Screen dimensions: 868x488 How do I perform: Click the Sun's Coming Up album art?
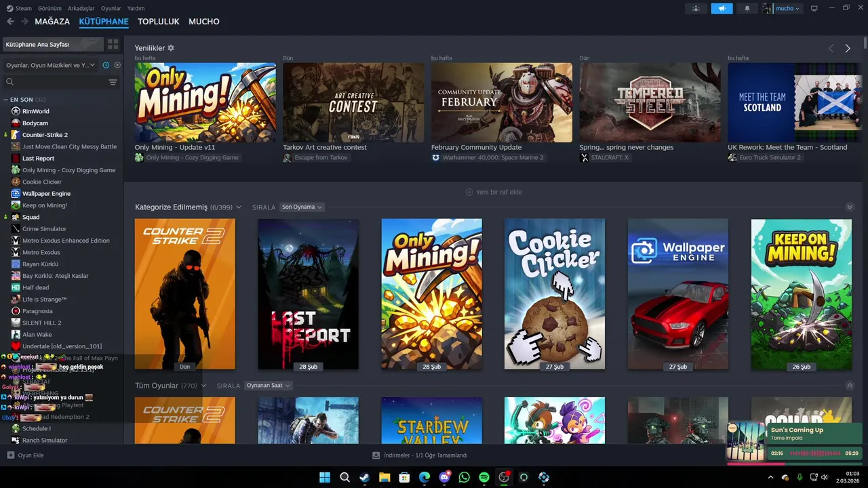click(x=746, y=442)
